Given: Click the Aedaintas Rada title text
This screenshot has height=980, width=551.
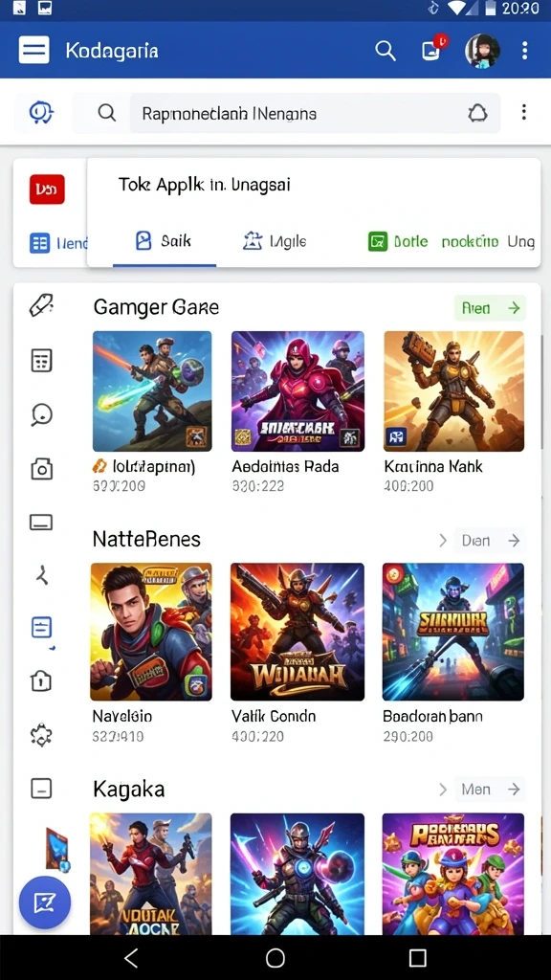Looking at the screenshot, I should click(285, 466).
